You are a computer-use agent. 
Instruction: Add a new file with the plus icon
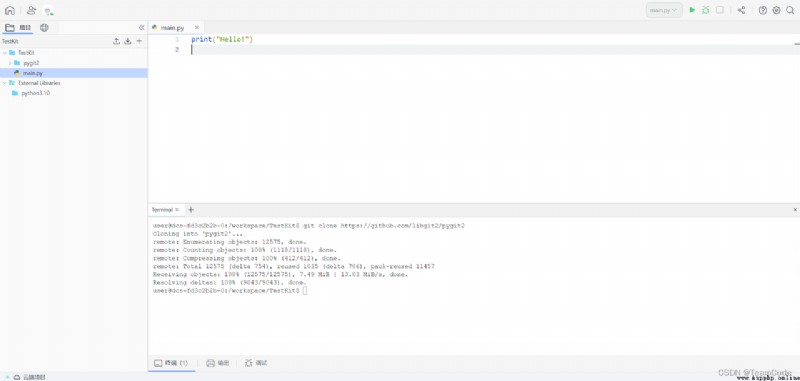tap(139, 41)
